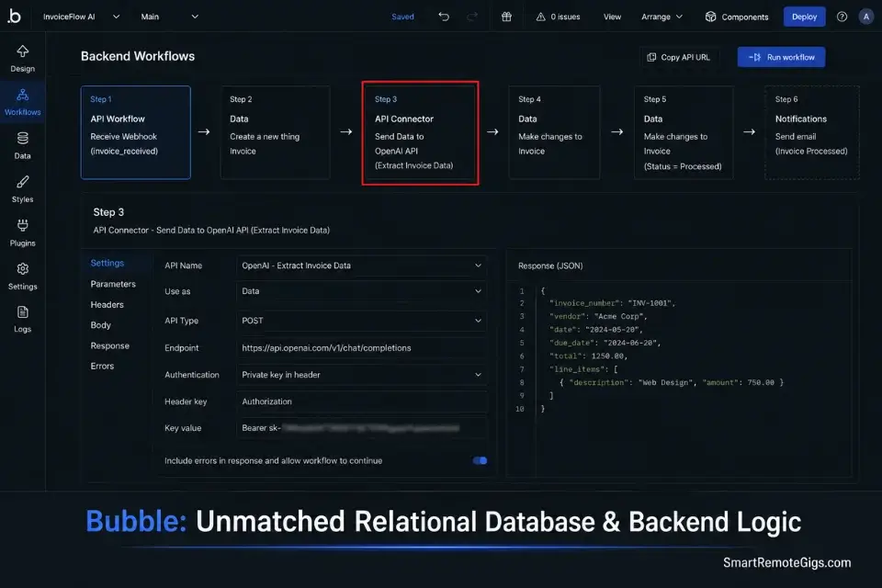The image size is (882, 588).
Task: Open the user avatar A
Action: (866, 17)
